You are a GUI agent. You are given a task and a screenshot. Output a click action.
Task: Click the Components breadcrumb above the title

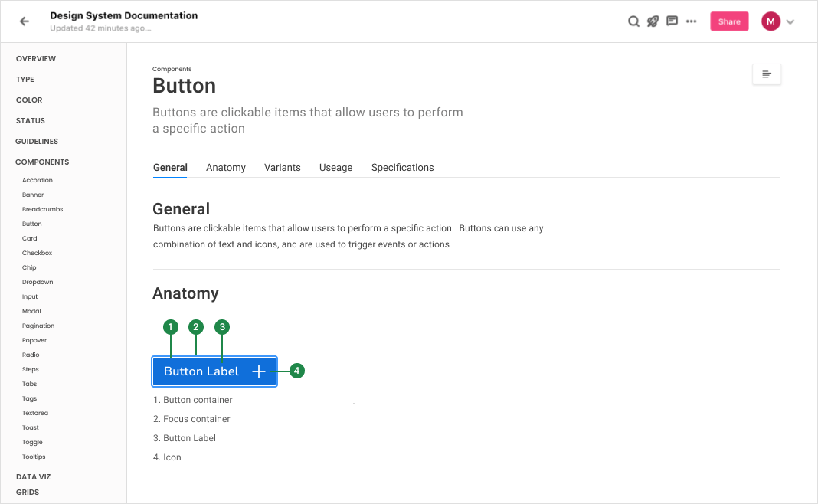pos(172,70)
